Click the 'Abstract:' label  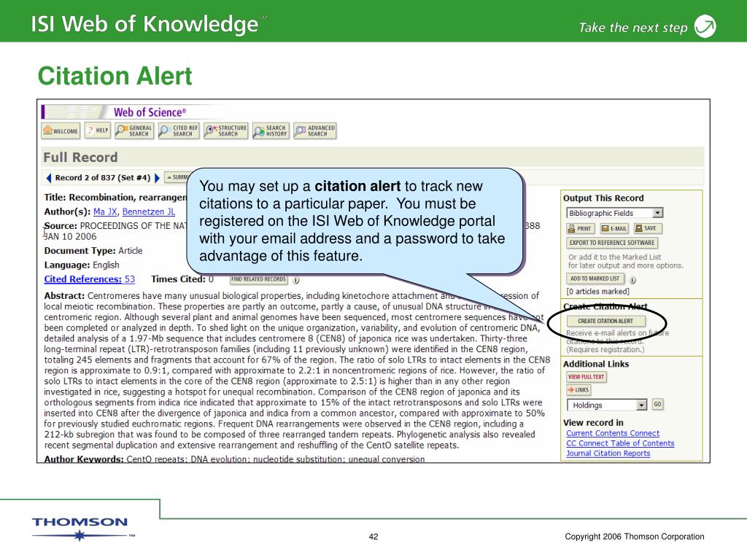click(x=64, y=296)
